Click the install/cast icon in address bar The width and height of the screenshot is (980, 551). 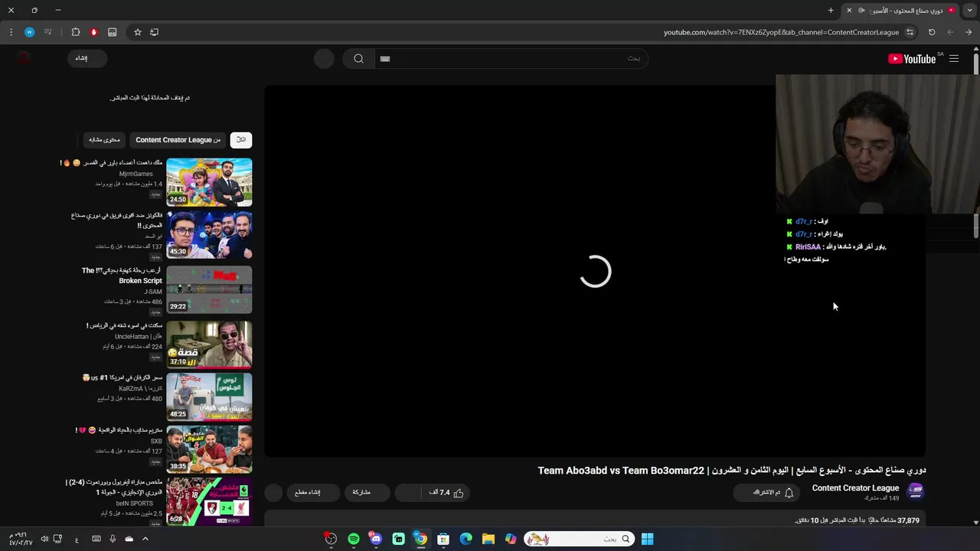[155, 32]
